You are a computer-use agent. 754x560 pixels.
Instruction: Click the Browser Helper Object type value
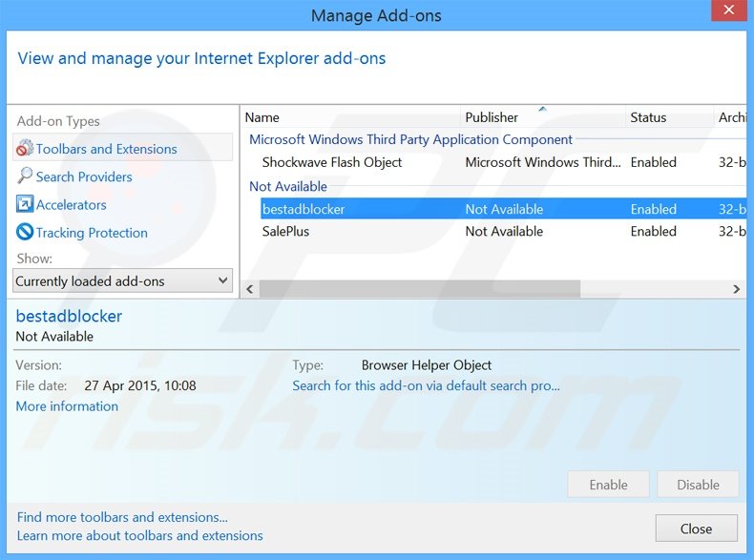[427, 365]
